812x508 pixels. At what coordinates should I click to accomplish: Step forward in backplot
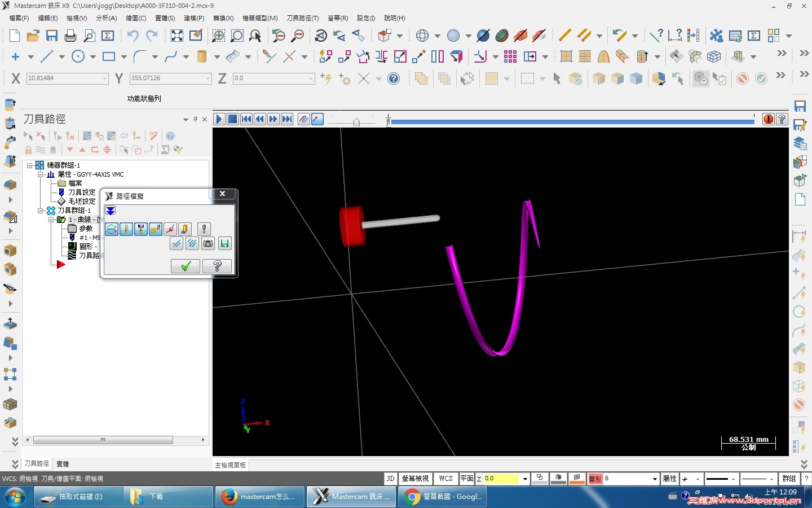(273, 119)
